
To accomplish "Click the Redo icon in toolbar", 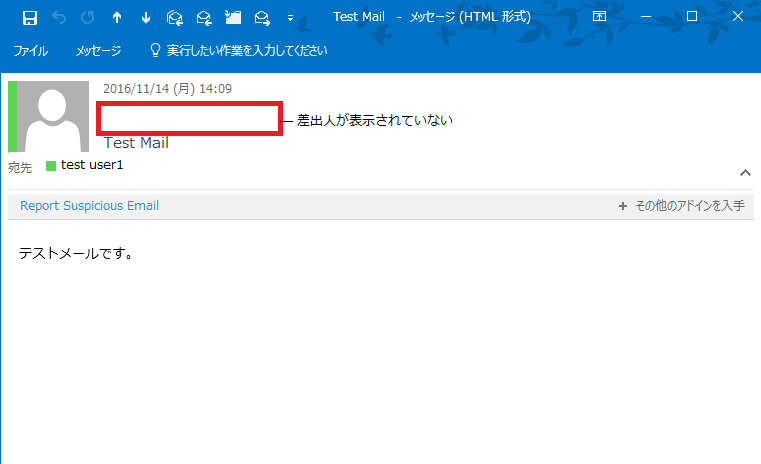I will coord(88,18).
